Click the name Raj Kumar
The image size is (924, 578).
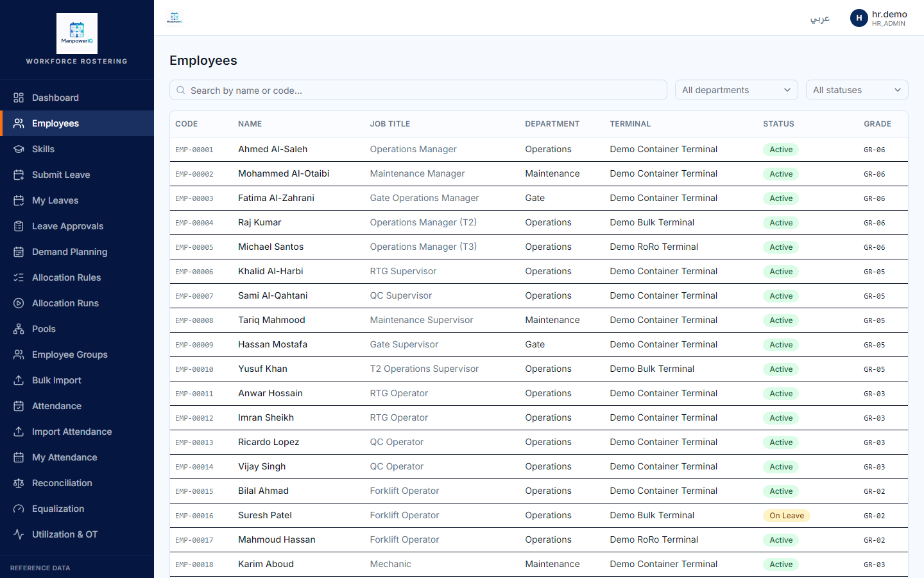[259, 222]
